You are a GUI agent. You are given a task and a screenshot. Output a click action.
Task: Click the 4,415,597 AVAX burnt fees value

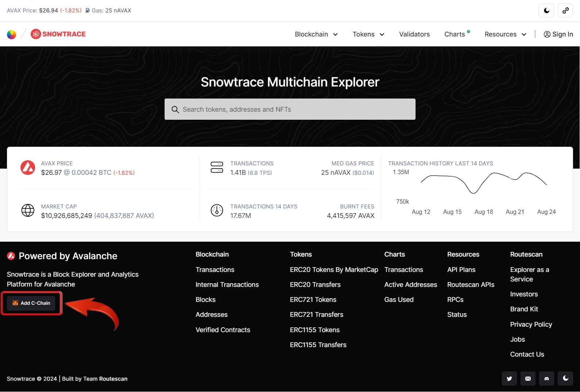[x=351, y=216]
